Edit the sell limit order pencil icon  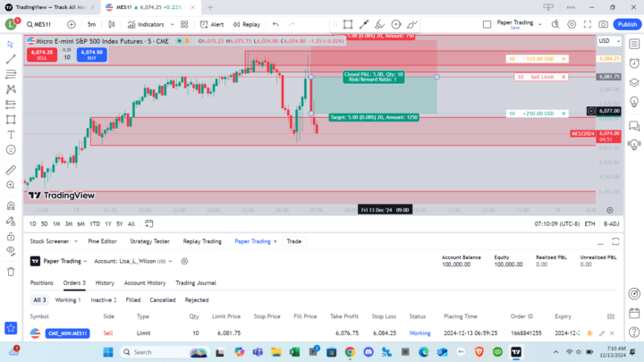pos(602,333)
